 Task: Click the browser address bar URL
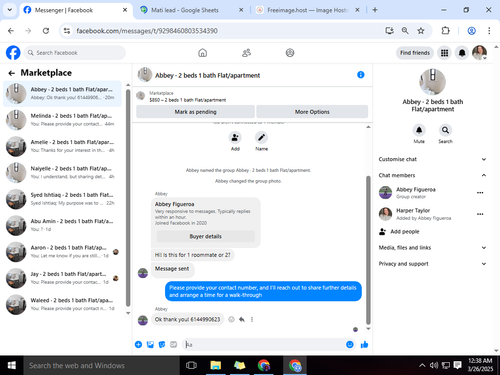click(147, 31)
